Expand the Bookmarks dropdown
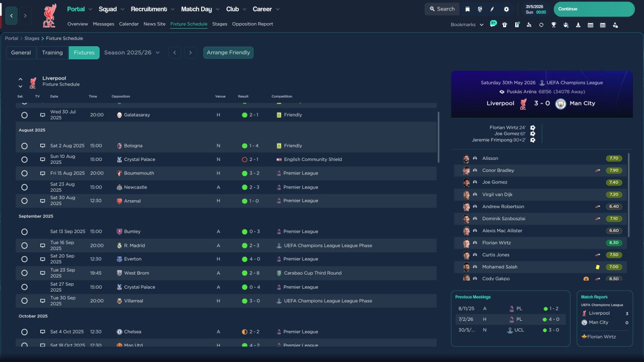 pyautogui.click(x=467, y=25)
